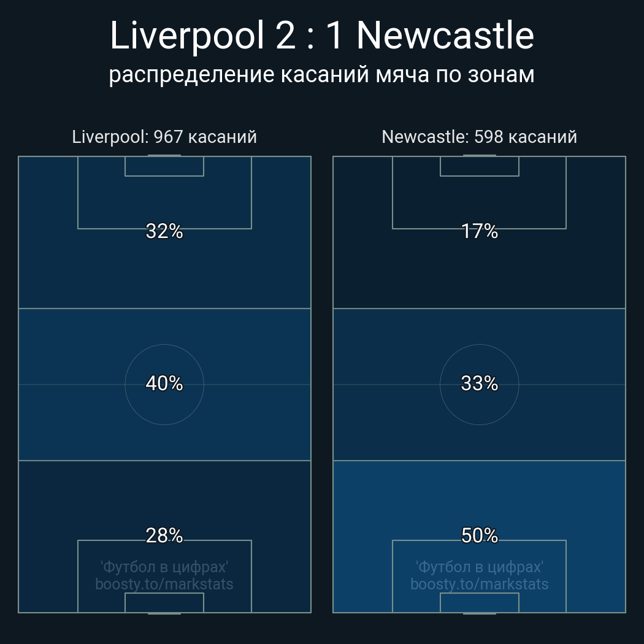Viewport: 644px width, 644px height.
Task: Click 'Футбол в цифрах' watermark on Liverpool pitch
Action: [164, 567]
